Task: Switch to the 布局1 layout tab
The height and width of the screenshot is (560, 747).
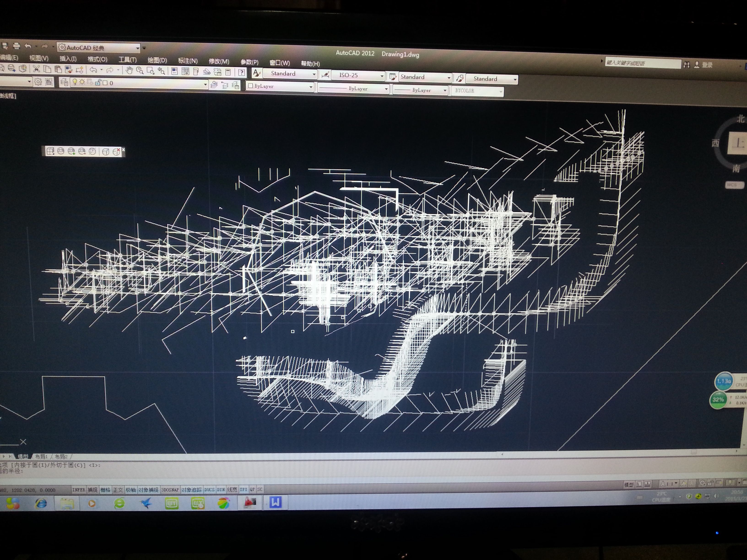Action: (x=41, y=457)
